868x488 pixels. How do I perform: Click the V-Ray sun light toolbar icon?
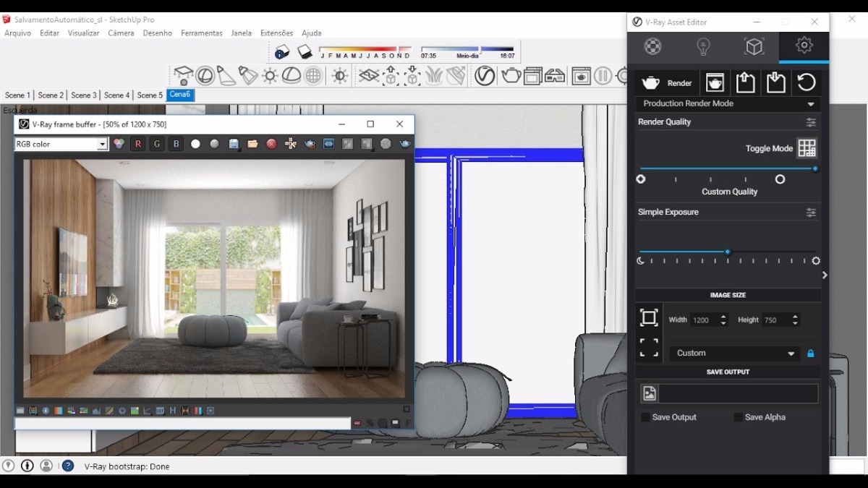(270, 75)
